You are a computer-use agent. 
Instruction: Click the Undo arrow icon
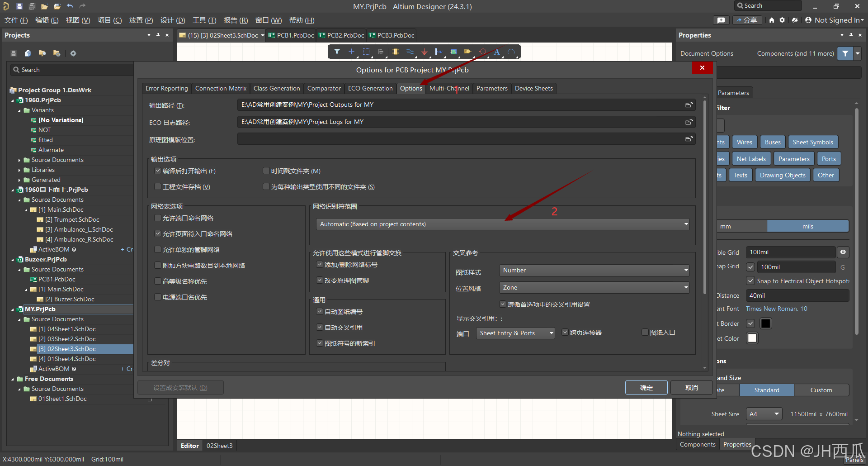tap(70, 6)
